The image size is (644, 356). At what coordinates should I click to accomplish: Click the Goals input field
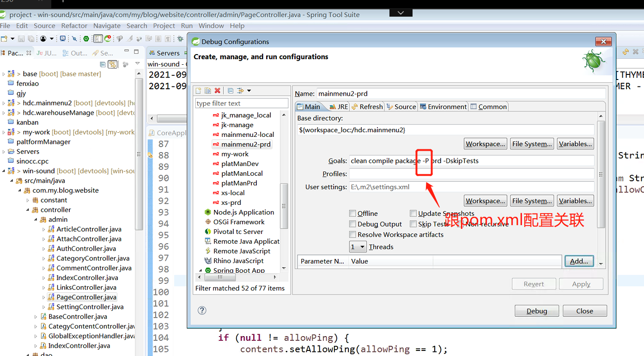click(x=471, y=161)
